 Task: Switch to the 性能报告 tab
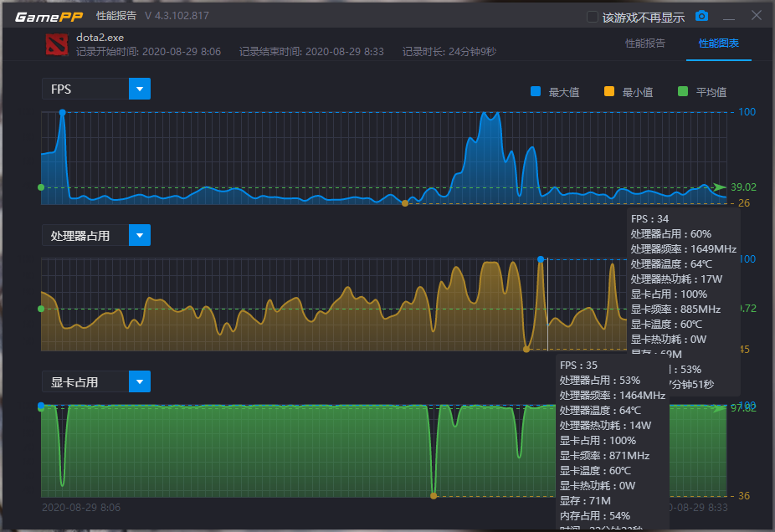point(645,43)
